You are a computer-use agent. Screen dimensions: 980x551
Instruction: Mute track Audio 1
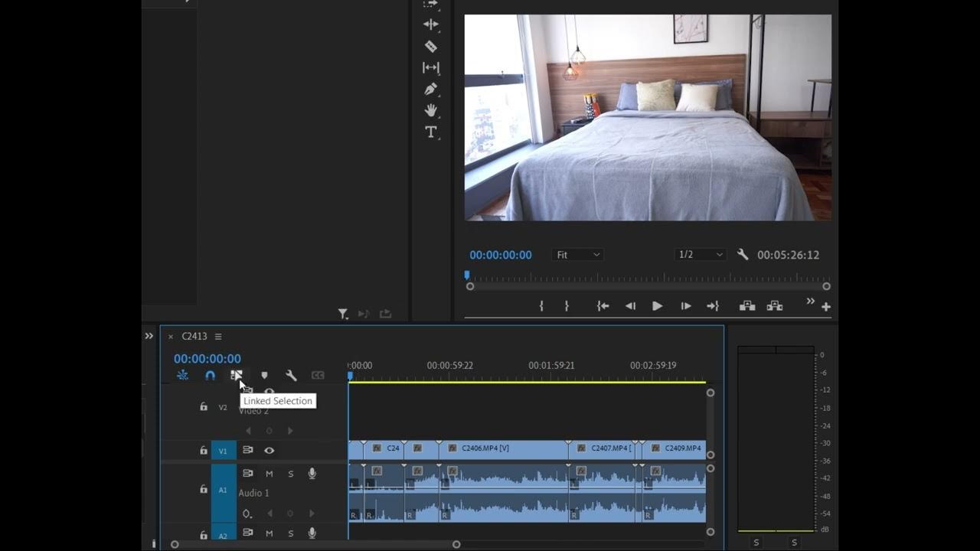click(269, 474)
